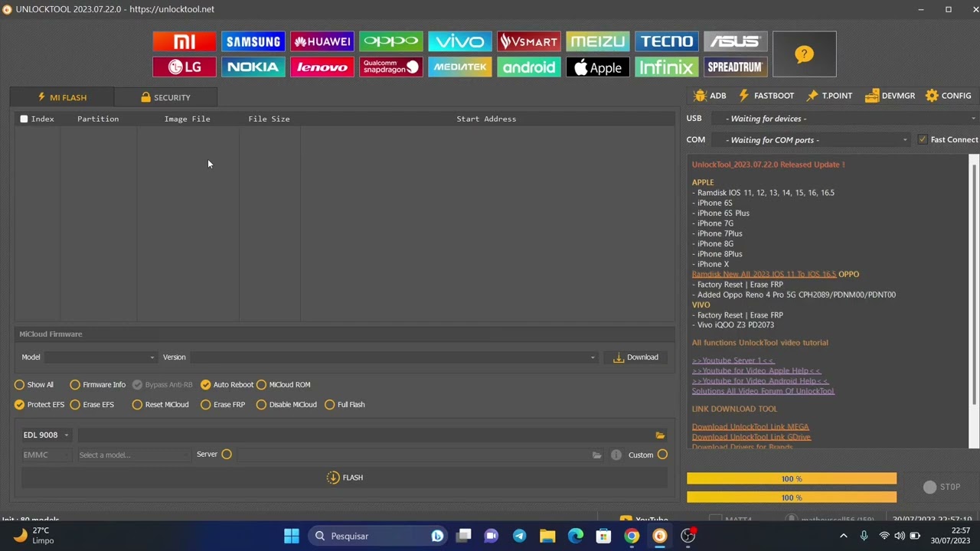
Task: Click the lower 100% progress bar
Action: click(x=792, y=497)
